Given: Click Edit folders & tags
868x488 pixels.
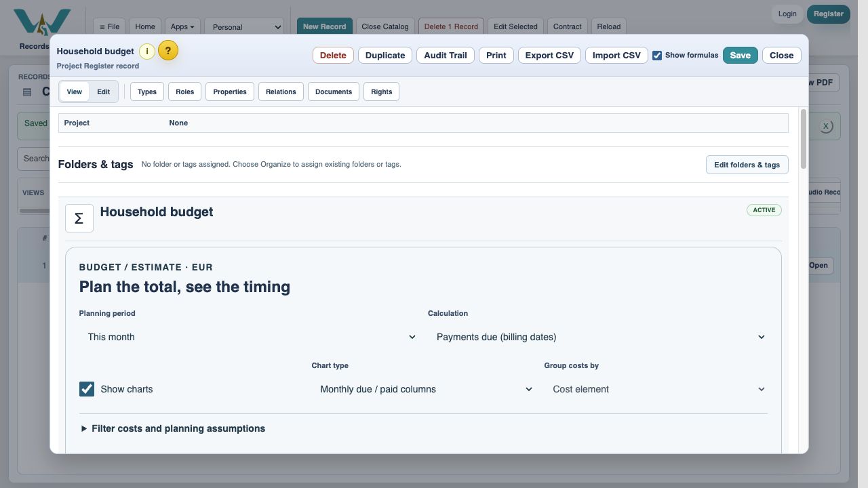Looking at the screenshot, I should point(747,165).
